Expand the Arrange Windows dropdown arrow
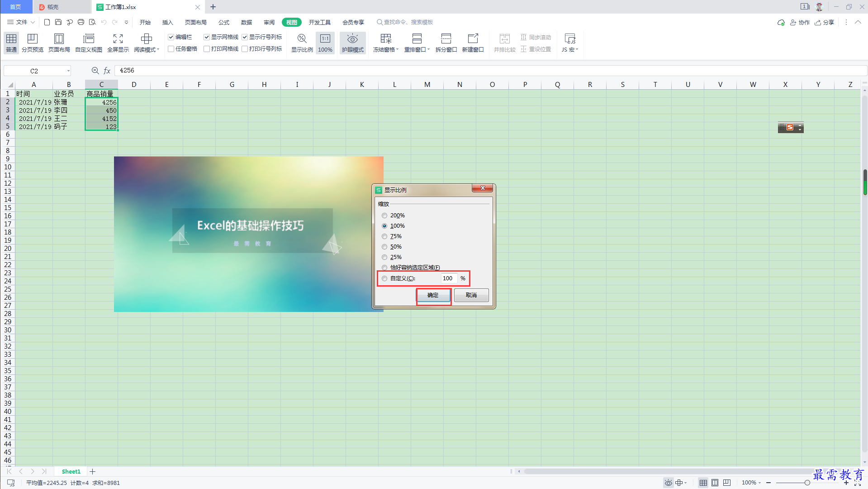 click(429, 50)
